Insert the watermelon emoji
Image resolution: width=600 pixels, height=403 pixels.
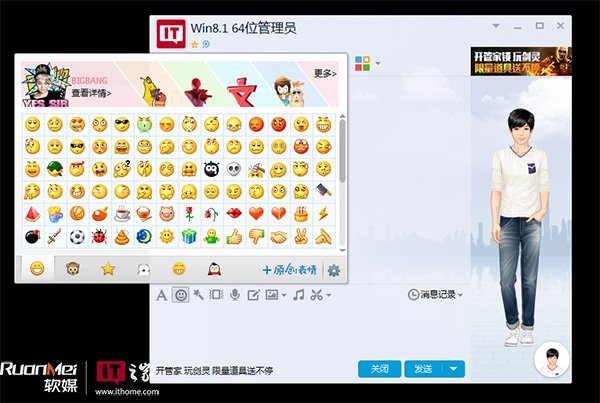pos(33,214)
